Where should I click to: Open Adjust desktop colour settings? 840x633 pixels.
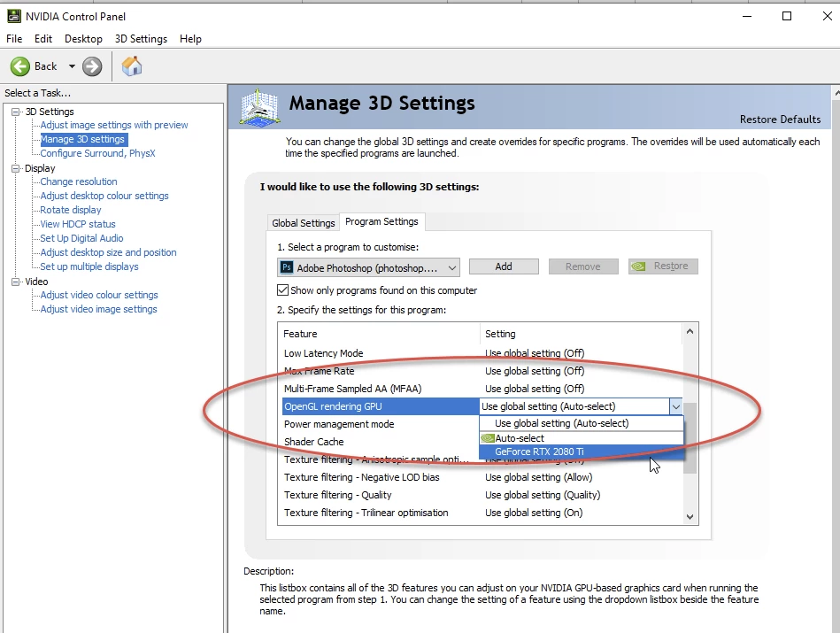(x=104, y=196)
